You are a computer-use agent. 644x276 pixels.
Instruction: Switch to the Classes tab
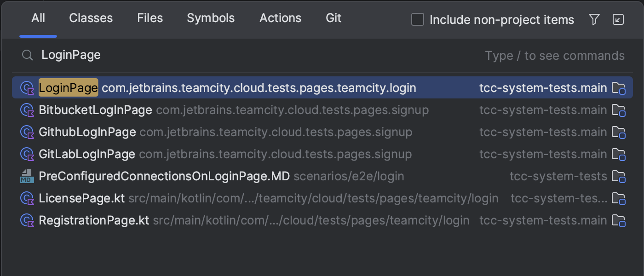91,18
